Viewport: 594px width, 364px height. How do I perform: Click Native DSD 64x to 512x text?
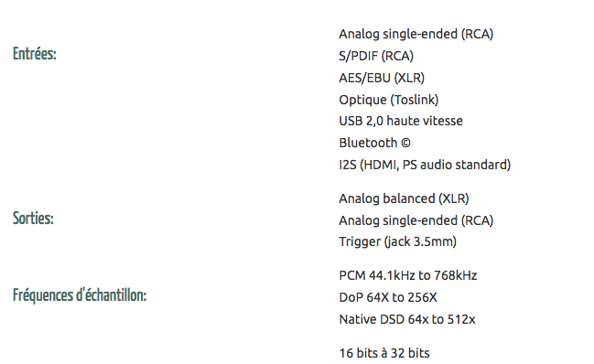407,319
